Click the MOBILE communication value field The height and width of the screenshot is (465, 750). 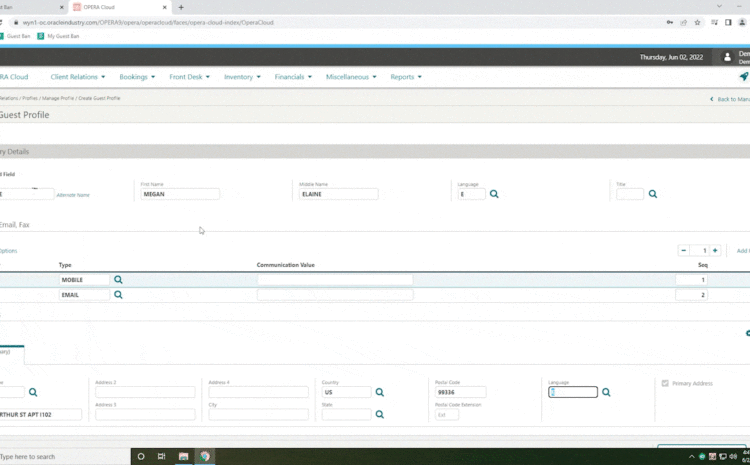pyautogui.click(x=335, y=280)
